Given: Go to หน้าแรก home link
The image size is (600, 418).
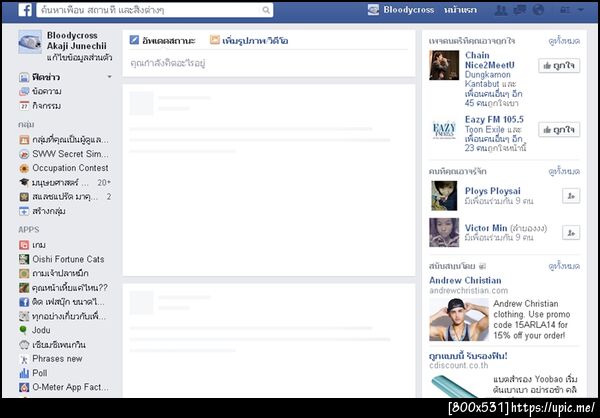Looking at the screenshot, I should pos(460,10).
